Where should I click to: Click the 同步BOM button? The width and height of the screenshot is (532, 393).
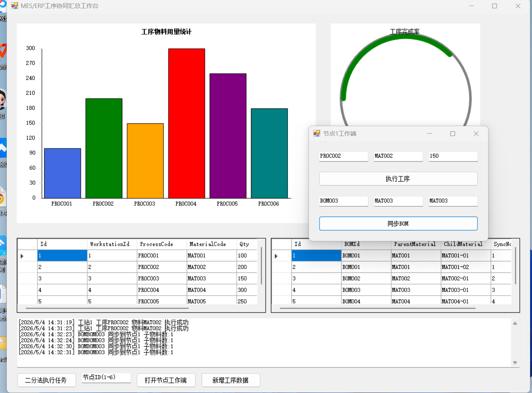point(398,223)
